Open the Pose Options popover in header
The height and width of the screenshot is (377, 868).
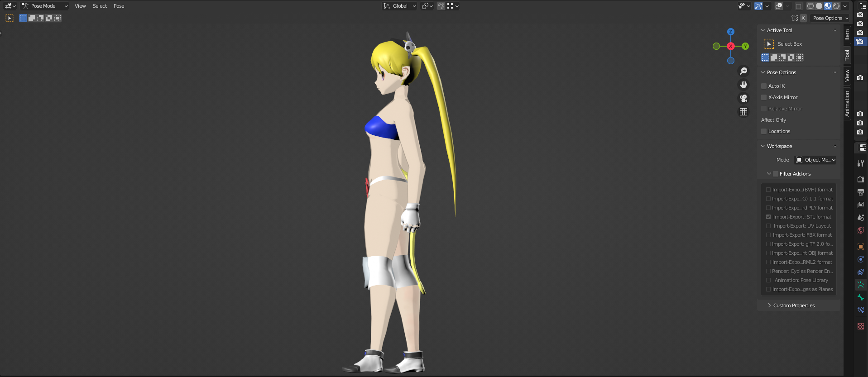[x=830, y=18]
